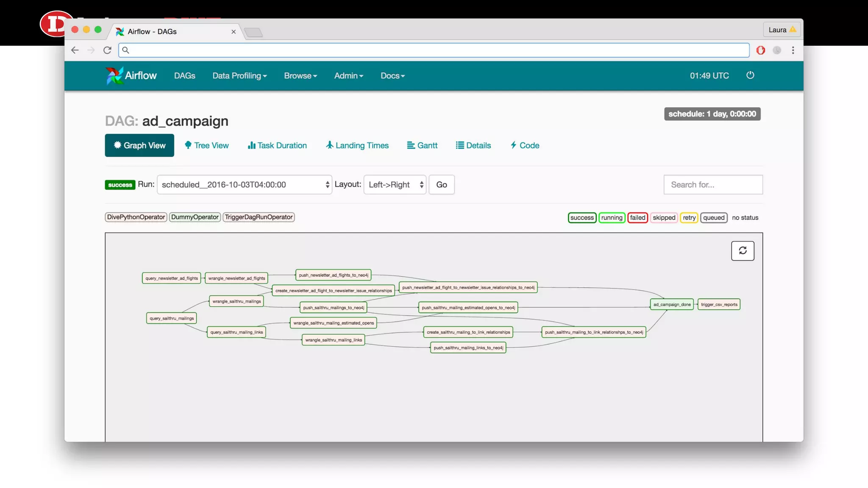Click the success status legend swatch
868x488 pixels.
point(581,218)
